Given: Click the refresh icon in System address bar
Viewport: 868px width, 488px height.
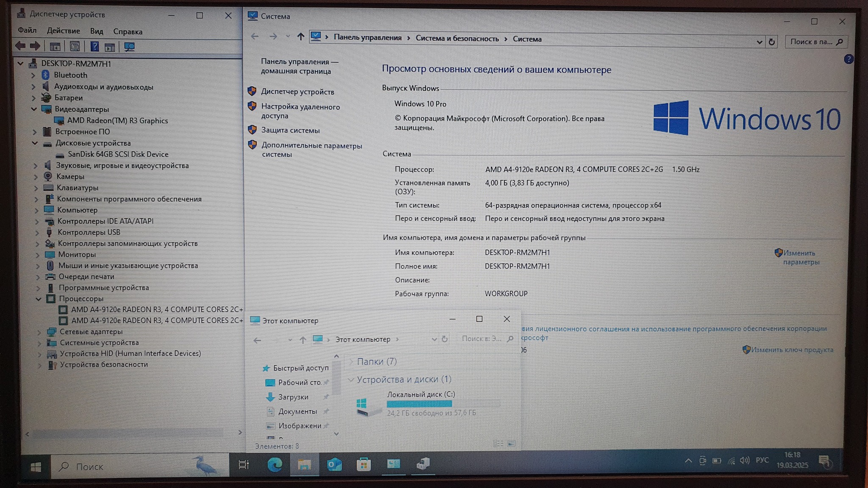Looking at the screenshot, I should 772,42.
